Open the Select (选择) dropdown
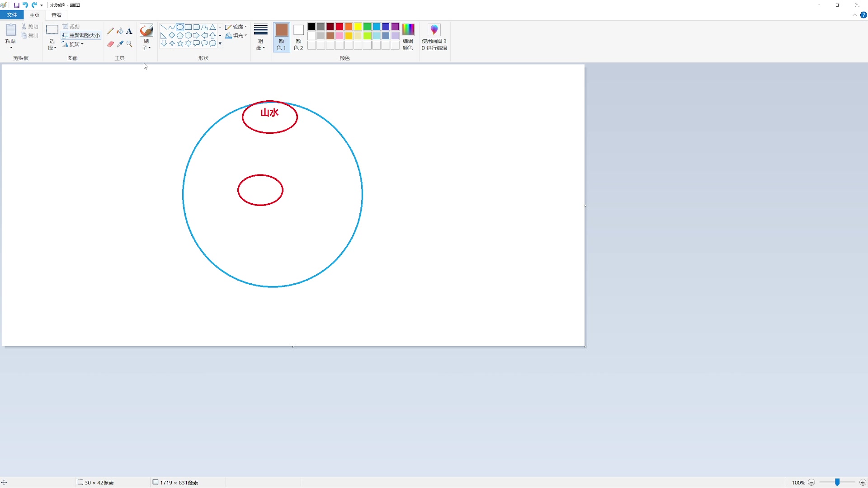The image size is (868, 488). (x=52, y=44)
